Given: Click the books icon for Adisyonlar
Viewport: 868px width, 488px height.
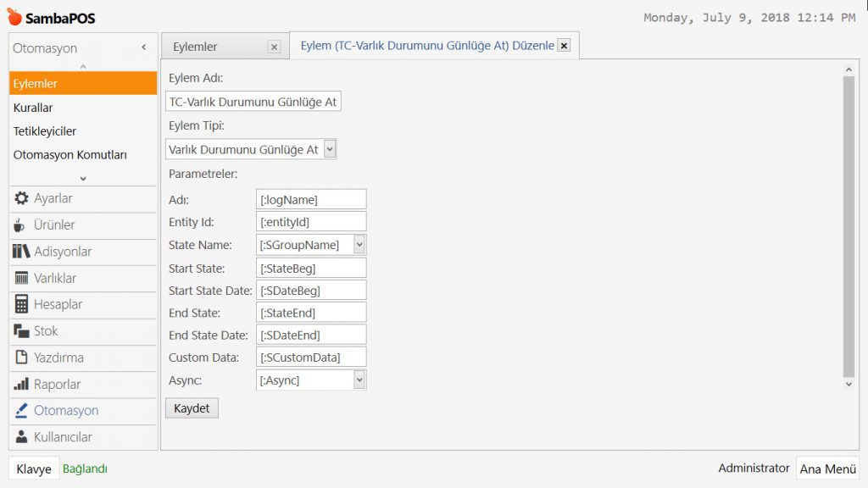Looking at the screenshot, I should tap(21, 252).
